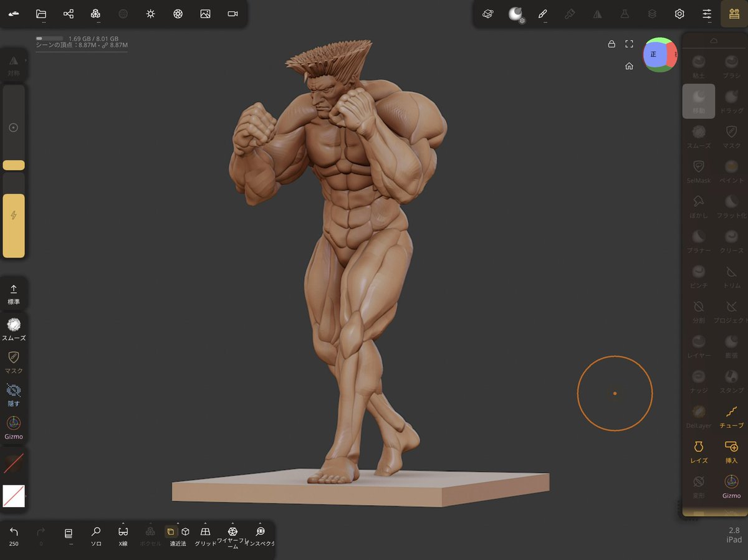Select the ペイント (Paint) tool
The width and height of the screenshot is (748, 560).
[x=731, y=171]
